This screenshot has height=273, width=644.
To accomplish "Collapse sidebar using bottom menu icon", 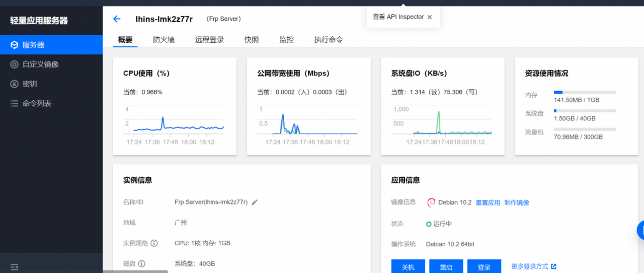I will [14, 267].
